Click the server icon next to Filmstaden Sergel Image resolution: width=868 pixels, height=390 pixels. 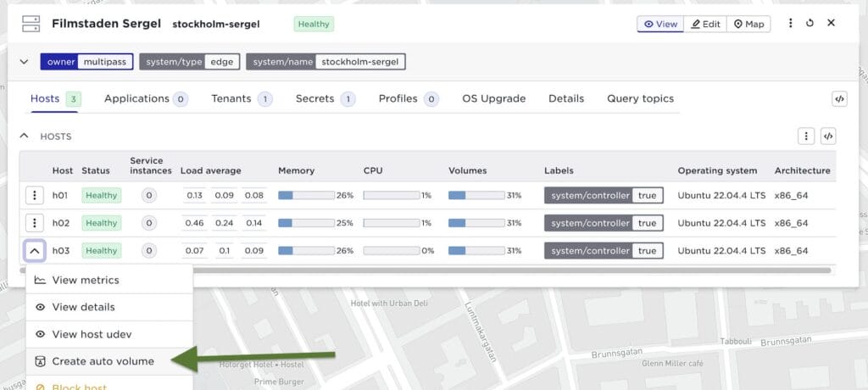[31, 25]
